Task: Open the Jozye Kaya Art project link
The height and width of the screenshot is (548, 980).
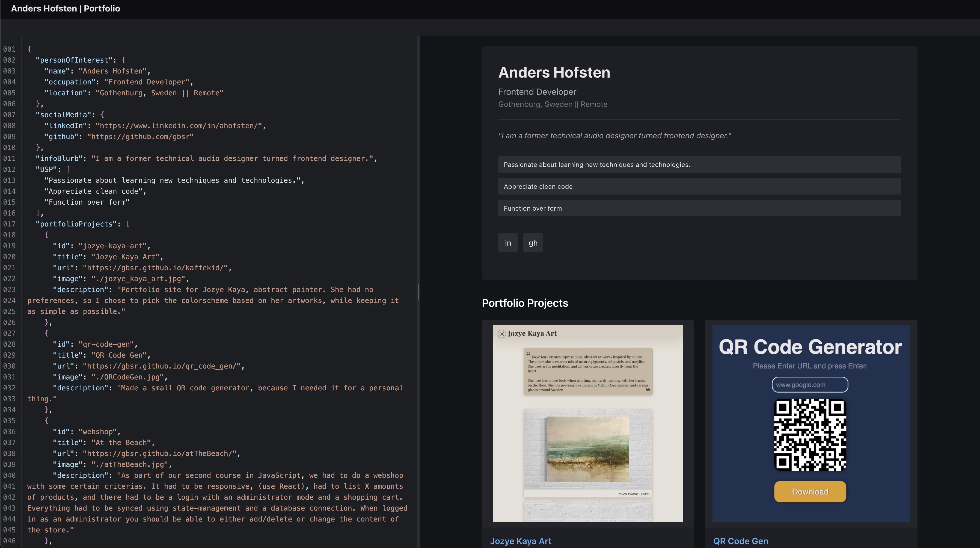Action: coord(520,541)
